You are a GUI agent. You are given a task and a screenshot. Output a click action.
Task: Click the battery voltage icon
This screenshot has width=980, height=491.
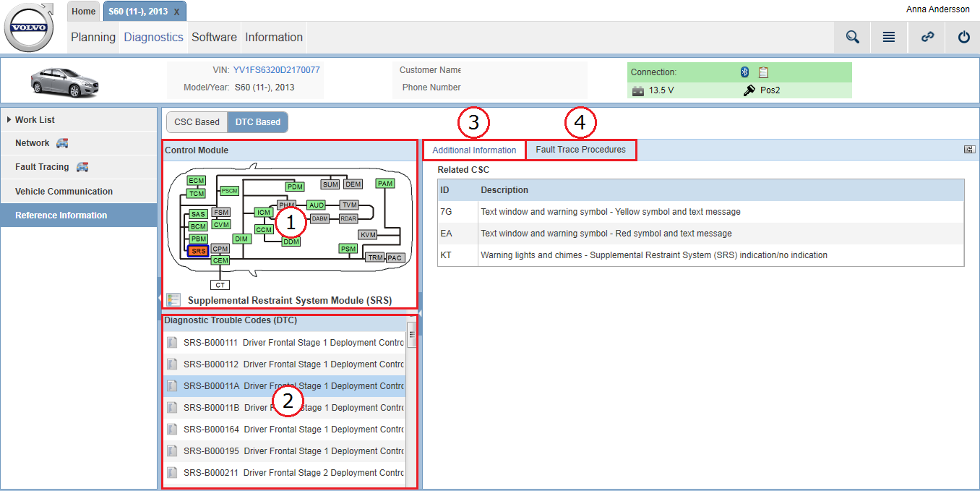click(x=638, y=91)
